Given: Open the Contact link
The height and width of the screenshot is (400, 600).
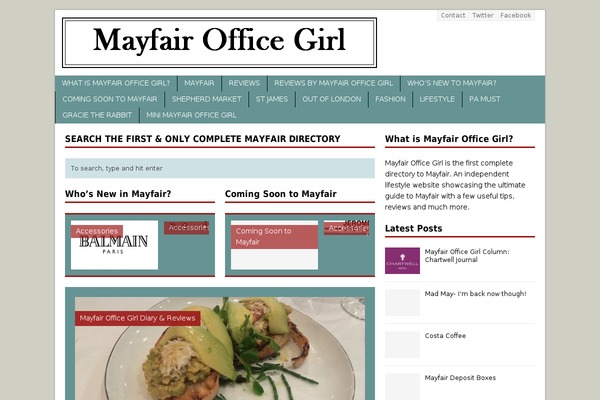Looking at the screenshot, I should [x=453, y=15].
